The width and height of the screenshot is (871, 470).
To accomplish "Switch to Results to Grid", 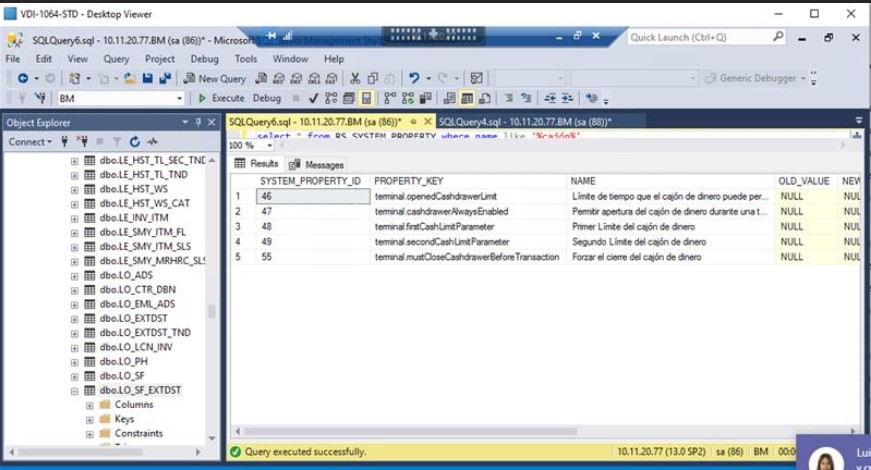I will (467, 98).
